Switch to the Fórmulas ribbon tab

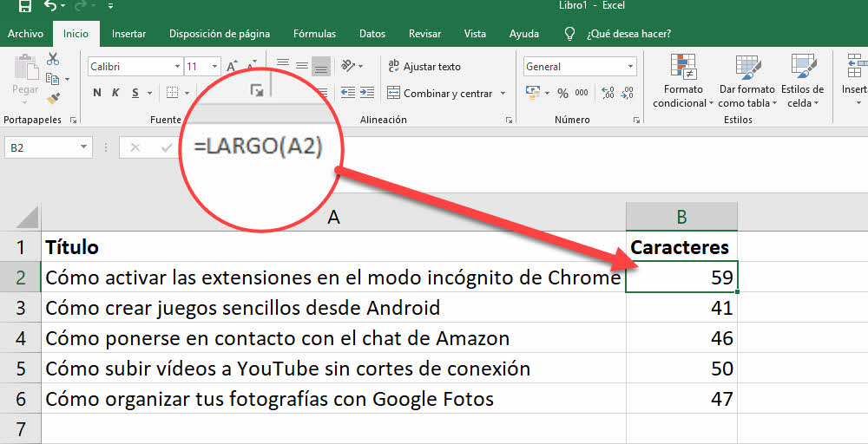pos(314,34)
